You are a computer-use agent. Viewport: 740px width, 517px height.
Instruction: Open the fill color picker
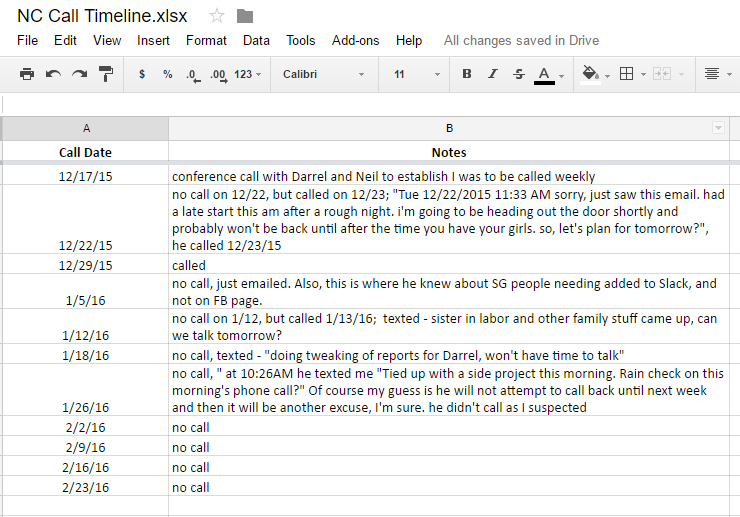click(590, 74)
